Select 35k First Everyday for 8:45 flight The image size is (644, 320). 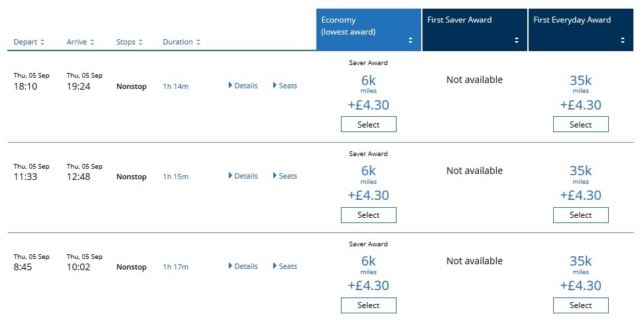(580, 305)
